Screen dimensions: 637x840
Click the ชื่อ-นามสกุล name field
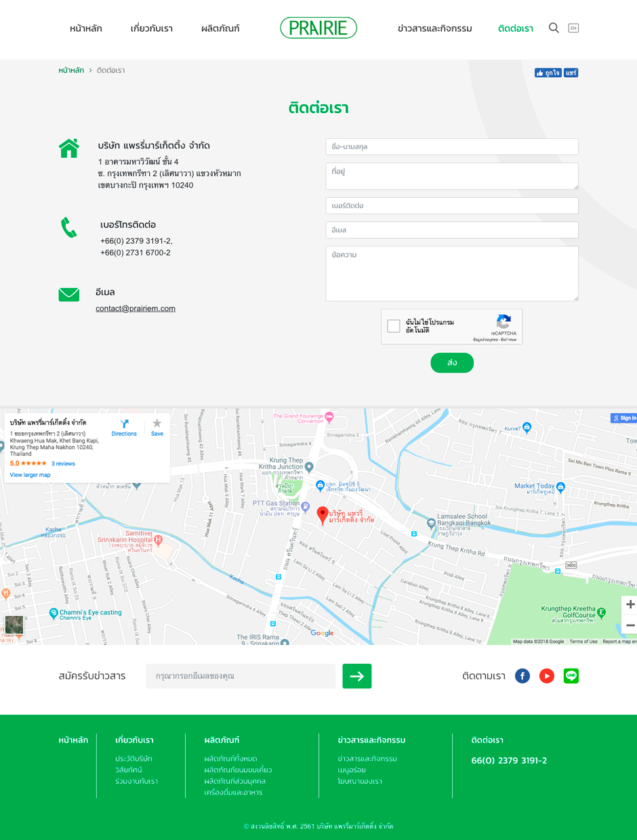[452, 146]
